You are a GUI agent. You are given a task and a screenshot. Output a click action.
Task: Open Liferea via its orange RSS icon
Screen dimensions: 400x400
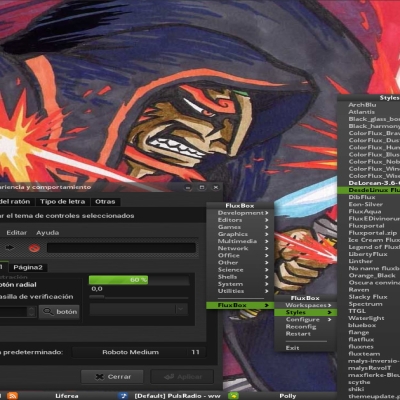(x=12, y=396)
